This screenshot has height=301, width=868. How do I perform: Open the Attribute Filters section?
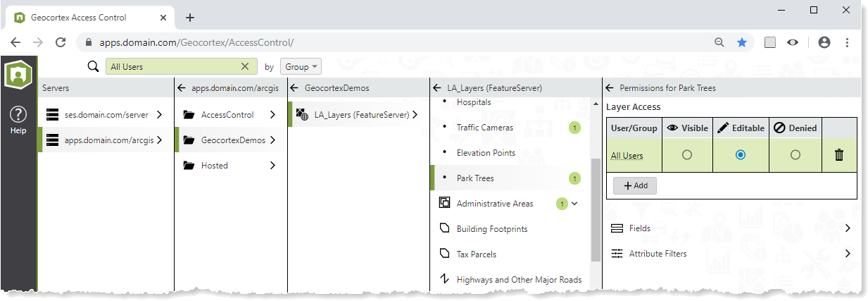point(731,254)
